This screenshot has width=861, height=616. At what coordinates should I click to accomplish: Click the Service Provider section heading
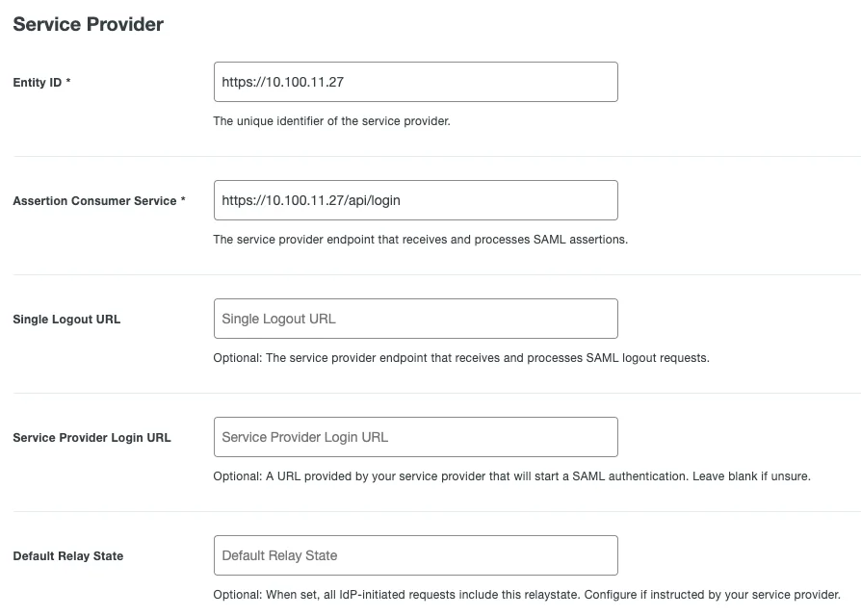tap(88, 24)
